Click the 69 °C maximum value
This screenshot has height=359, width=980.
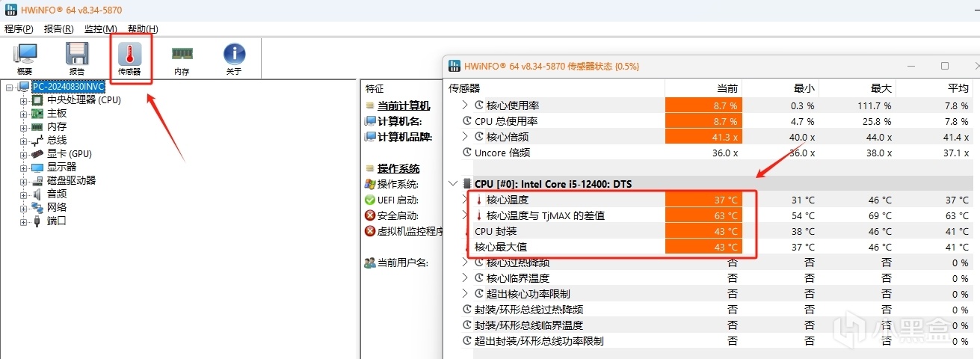click(x=881, y=215)
